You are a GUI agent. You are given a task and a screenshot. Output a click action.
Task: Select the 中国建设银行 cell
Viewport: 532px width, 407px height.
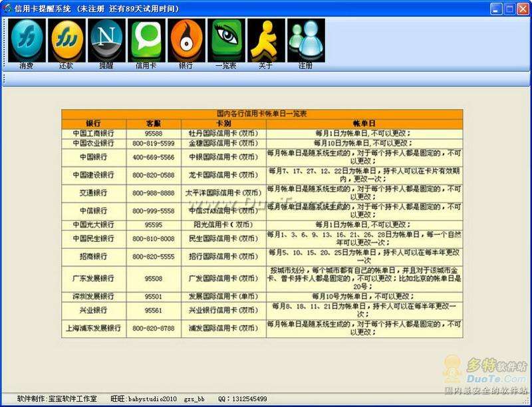[x=94, y=176]
